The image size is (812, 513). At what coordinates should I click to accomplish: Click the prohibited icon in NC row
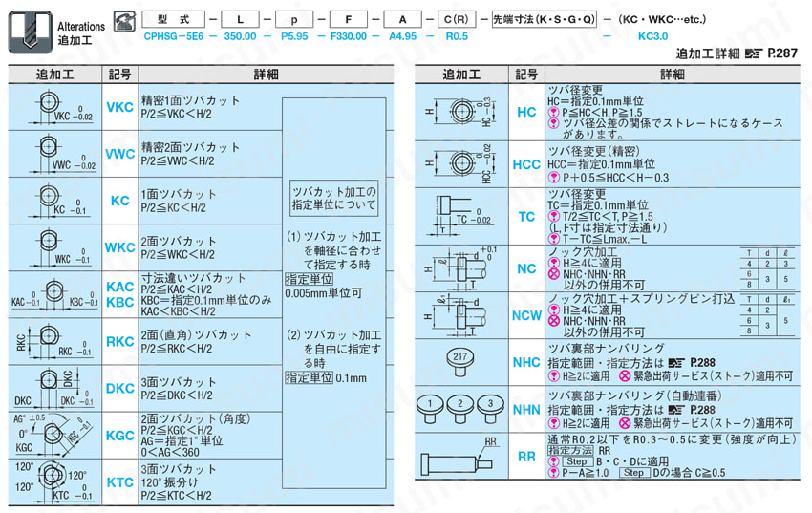(x=553, y=274)
